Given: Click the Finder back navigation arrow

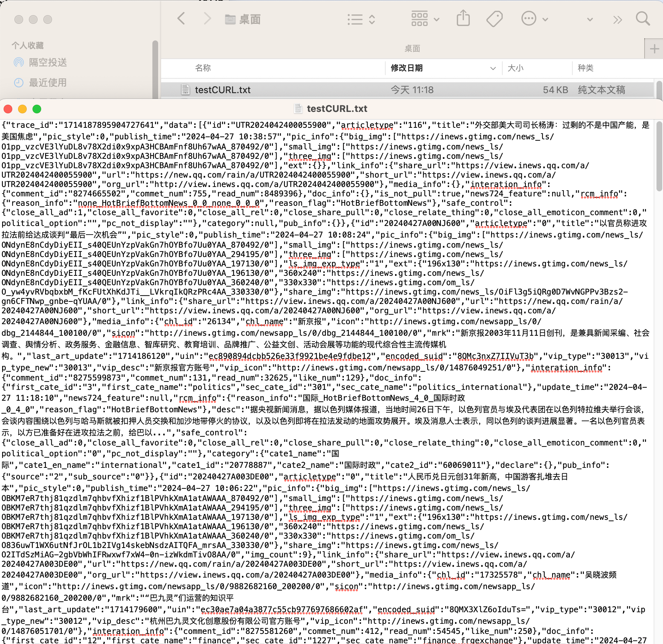Looking at the screenshot, I should click(x=181, y=19).
